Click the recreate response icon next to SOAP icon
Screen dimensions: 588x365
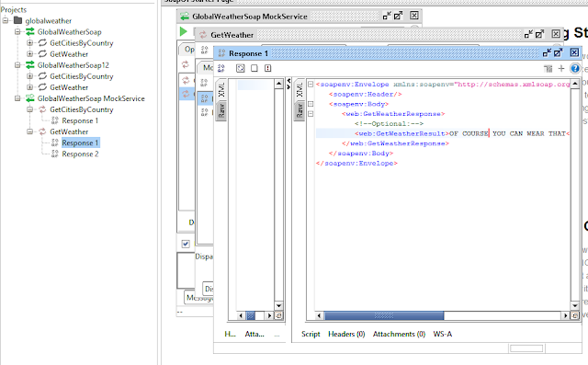coord(241,68)
